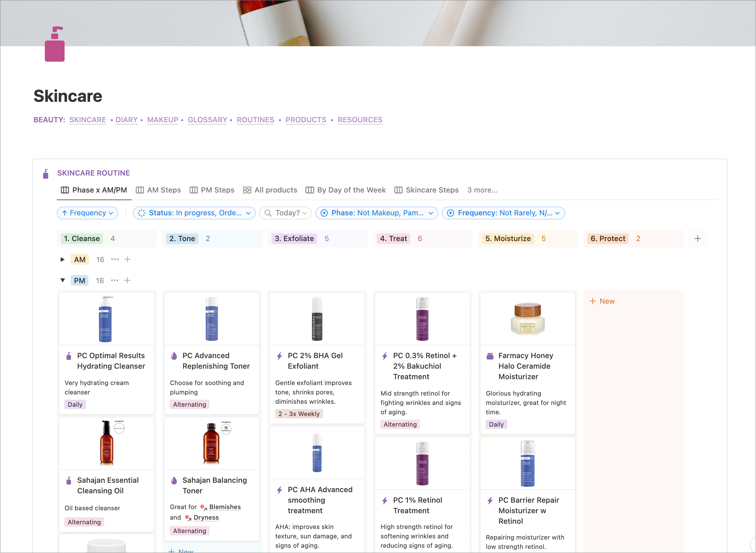Select the Phase x AM/PM view tab
The image size is (756, 553).
pos(94,190)
